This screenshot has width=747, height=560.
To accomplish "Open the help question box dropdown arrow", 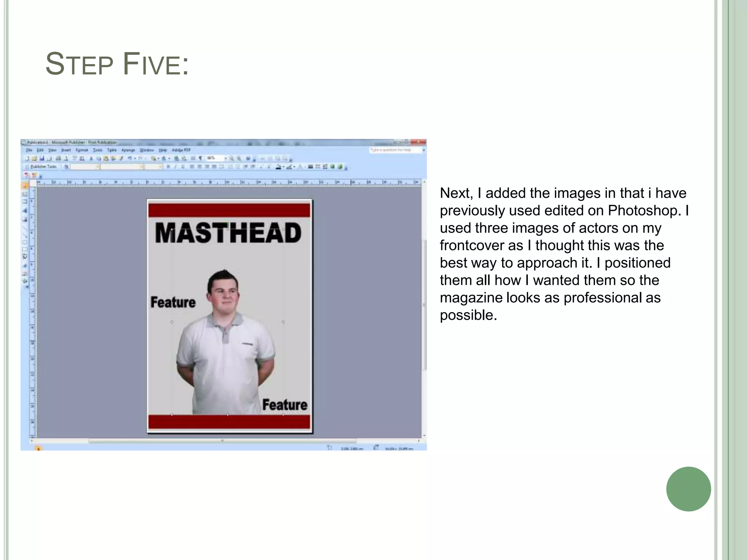I will (x=424, y=150).
